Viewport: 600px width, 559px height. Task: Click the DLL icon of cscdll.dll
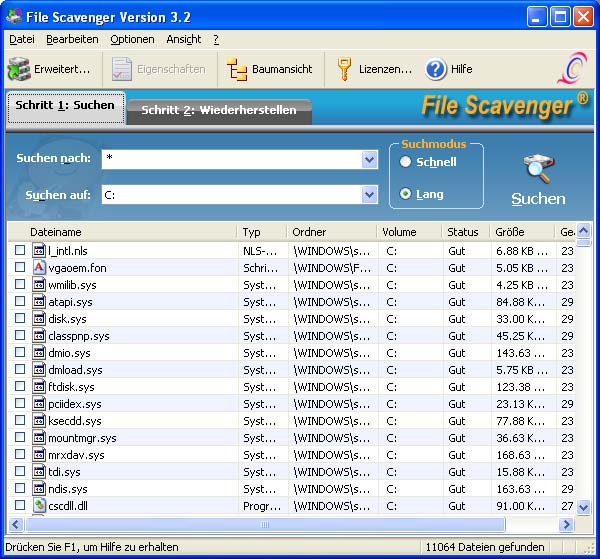click(39, 505)
